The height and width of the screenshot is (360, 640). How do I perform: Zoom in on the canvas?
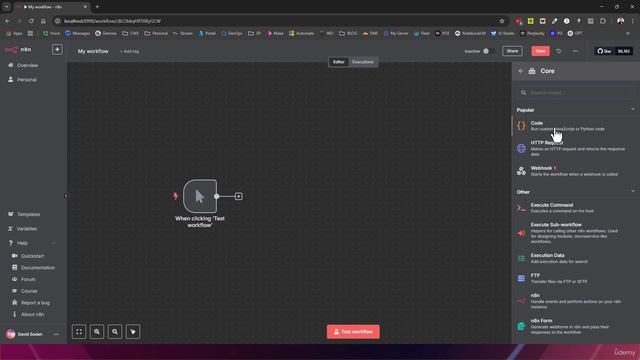pyautogui.click(x=97, y=332)
